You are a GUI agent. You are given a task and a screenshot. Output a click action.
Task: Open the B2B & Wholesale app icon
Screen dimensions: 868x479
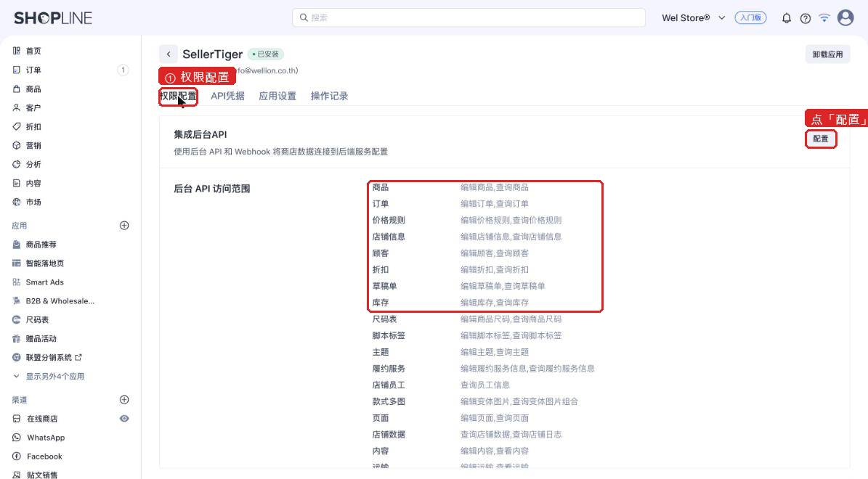[17, 301]
